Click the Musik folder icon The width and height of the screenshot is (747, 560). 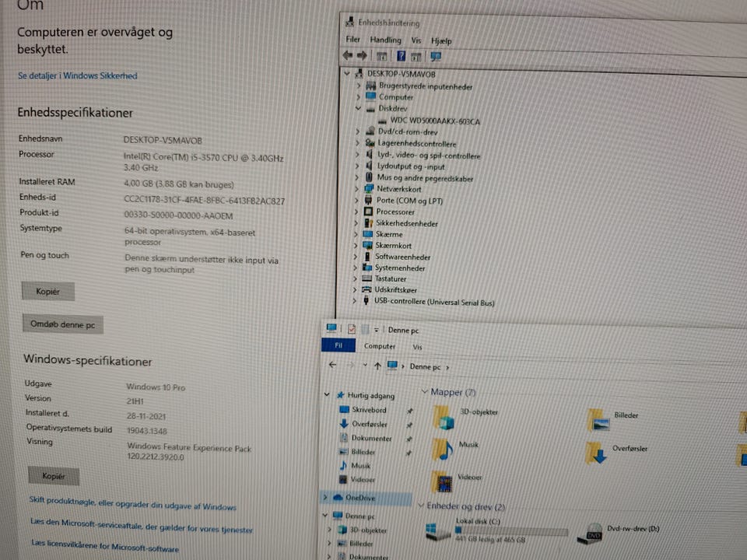443,450
